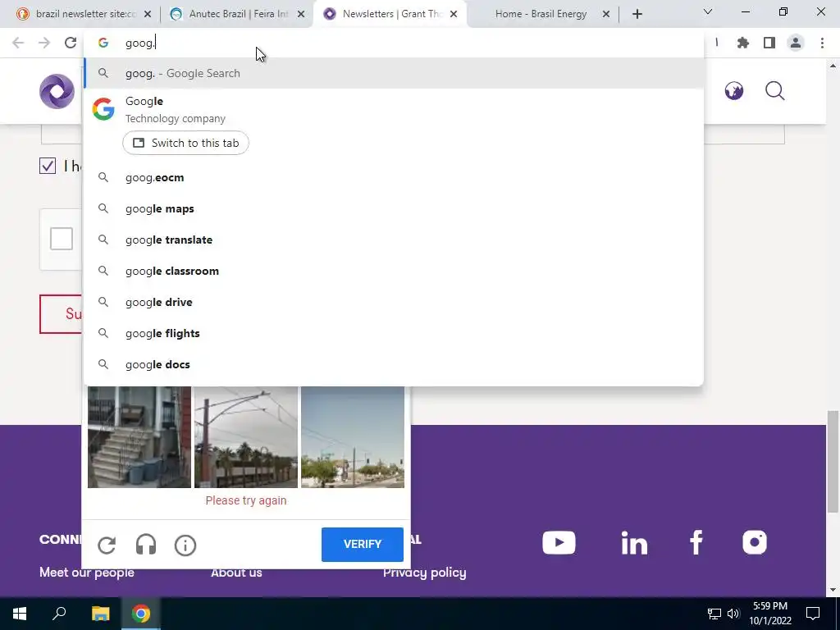Viewport: 840px width, 630px height.
Task: Choose 'goog.eocm' suggestion
Action: 393,178
